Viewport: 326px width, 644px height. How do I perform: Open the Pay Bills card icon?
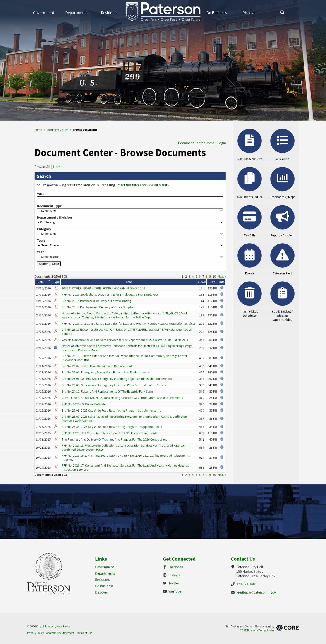coord(249,217)
